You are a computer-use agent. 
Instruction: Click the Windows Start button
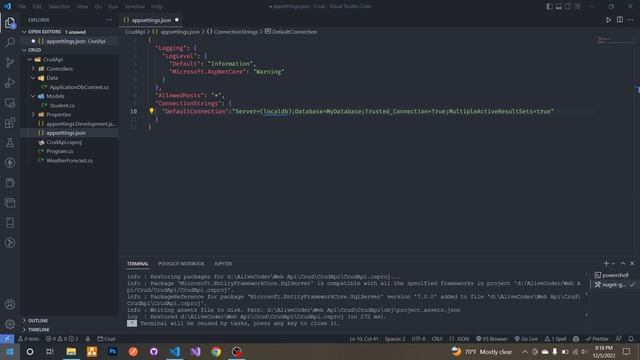coord(9,351)
